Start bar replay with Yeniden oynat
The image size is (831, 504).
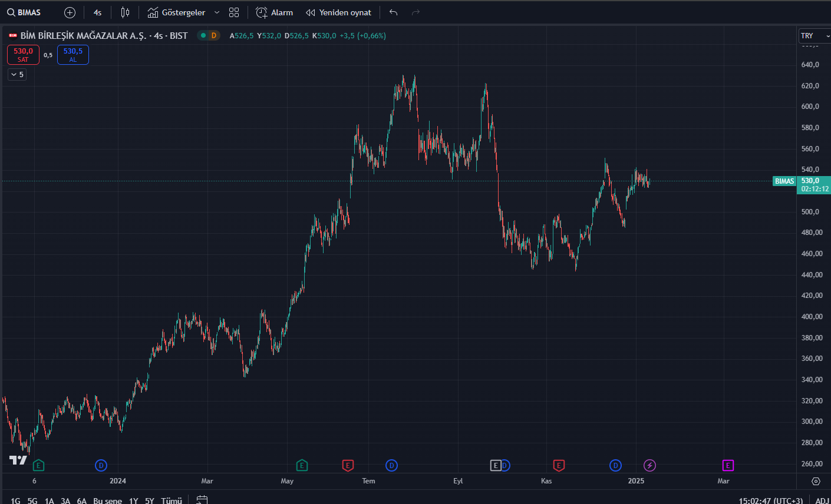tap(338, 12)
